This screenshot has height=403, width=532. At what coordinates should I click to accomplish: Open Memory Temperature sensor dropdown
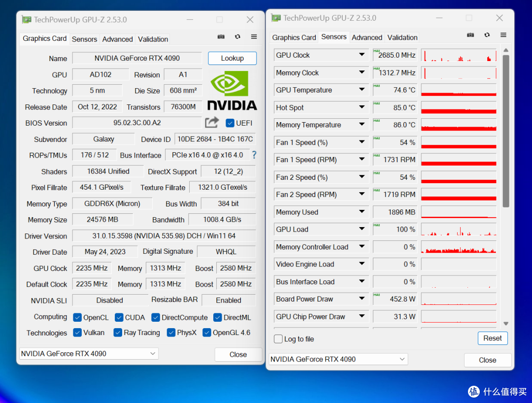point(362,125)
